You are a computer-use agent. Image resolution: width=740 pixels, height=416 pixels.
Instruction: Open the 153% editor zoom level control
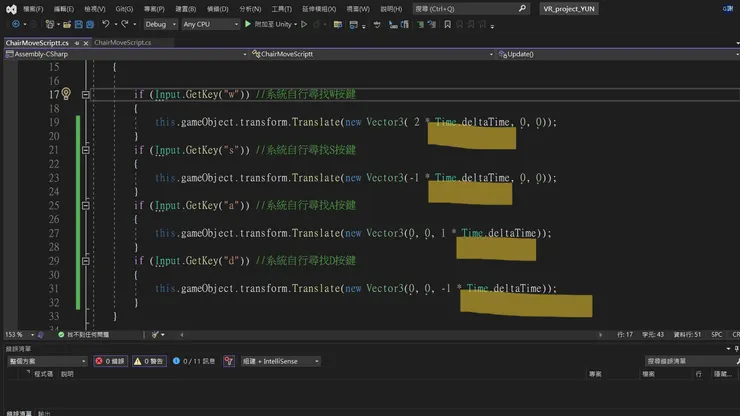(x=19, y=334)
